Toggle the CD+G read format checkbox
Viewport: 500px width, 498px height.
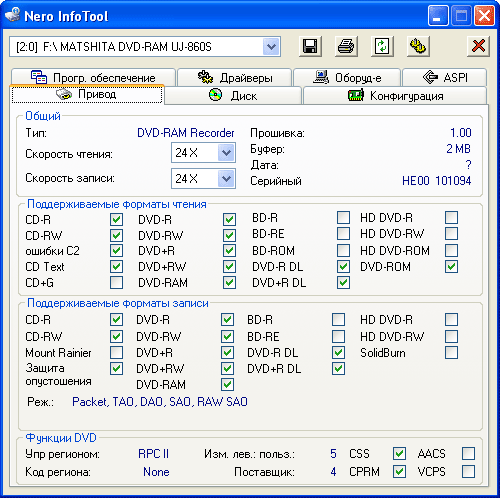[116, 283]
